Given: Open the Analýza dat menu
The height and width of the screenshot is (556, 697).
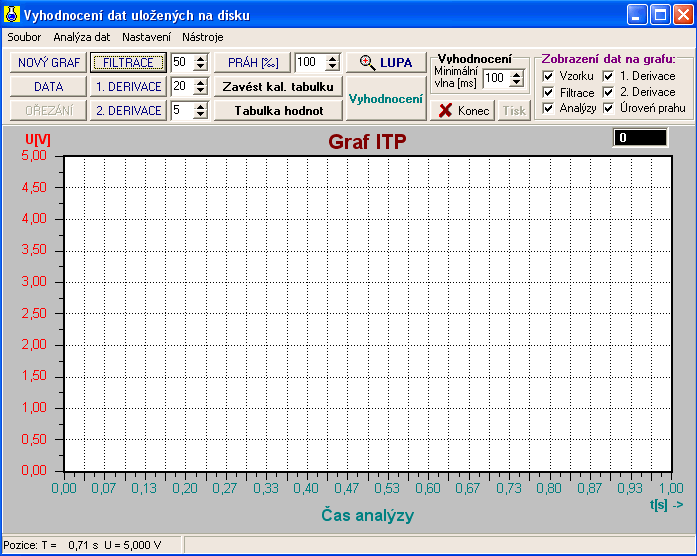Looking at the screenshot, I should (x=81, y=37).
